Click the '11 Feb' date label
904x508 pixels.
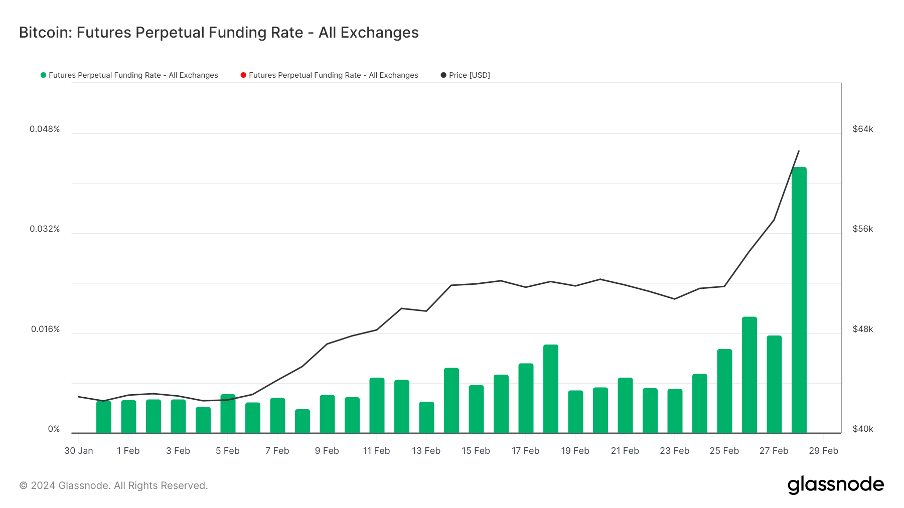coord(376,451)
